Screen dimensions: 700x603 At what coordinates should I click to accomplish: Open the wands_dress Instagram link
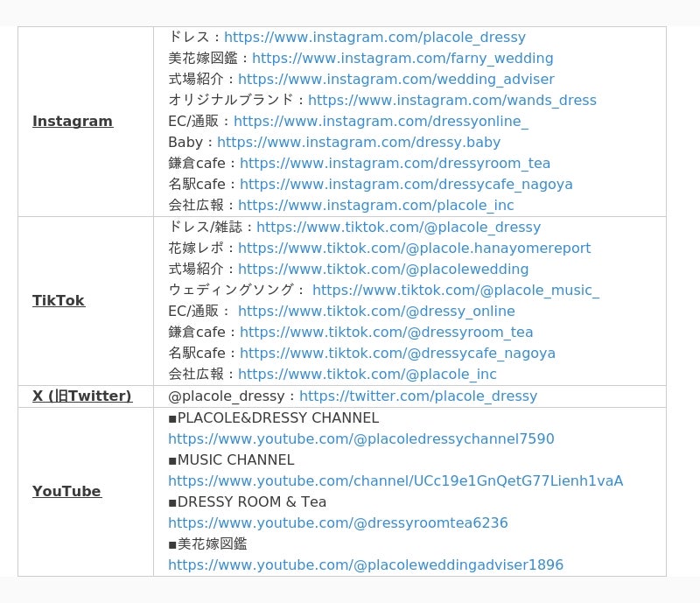click(451, 101)
